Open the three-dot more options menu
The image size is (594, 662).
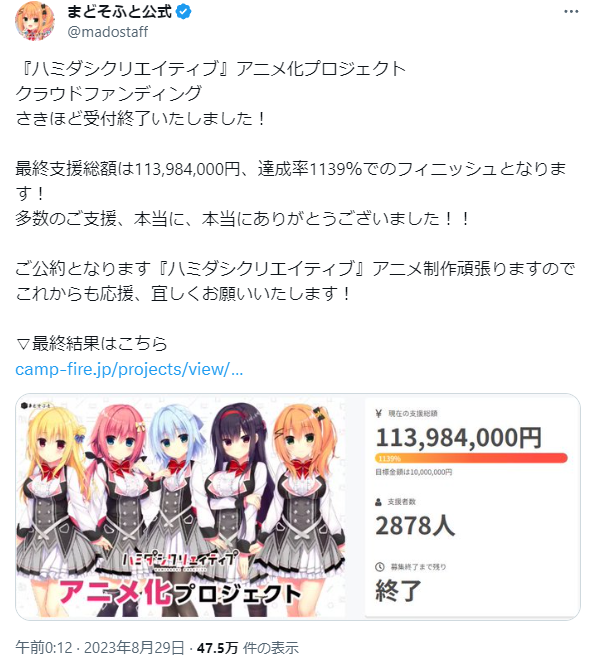tap(571, 12)
